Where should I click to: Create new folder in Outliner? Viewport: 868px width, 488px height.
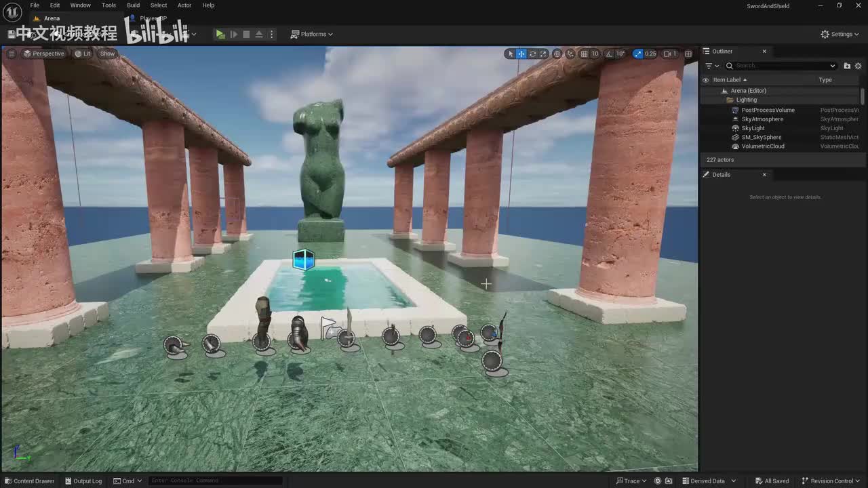click(847, 66)
